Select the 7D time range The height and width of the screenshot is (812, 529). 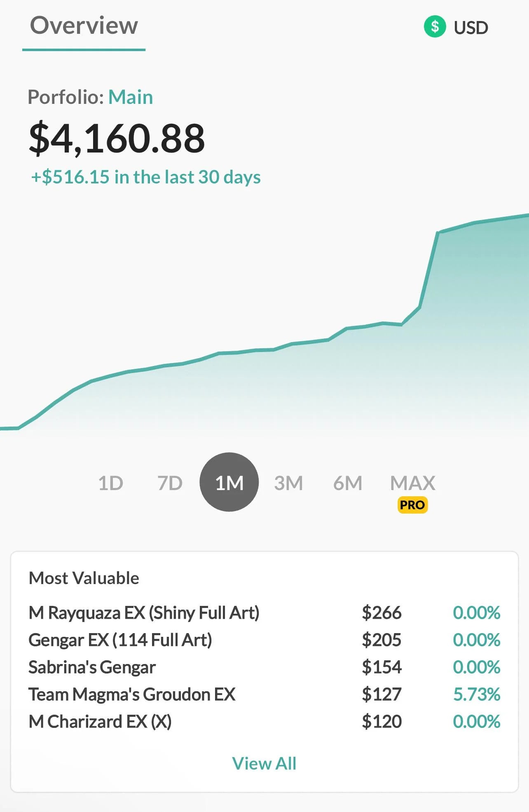click(x=170, y=483)
